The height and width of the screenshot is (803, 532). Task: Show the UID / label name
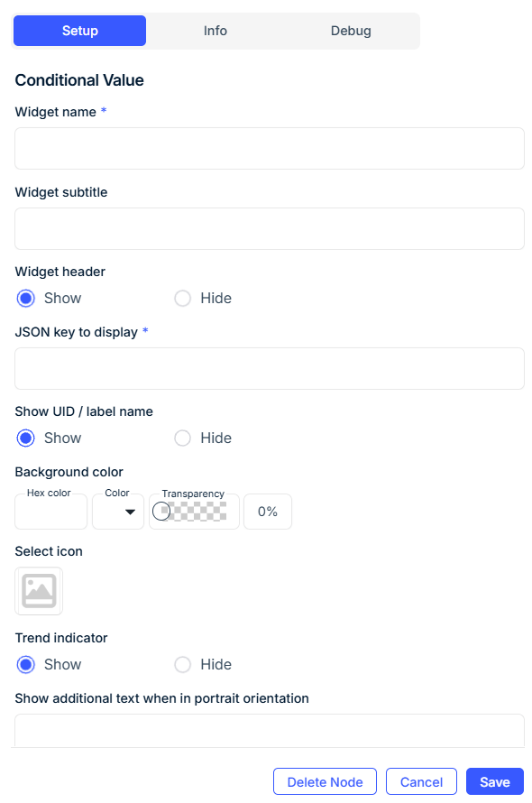[x=25, y=438]
